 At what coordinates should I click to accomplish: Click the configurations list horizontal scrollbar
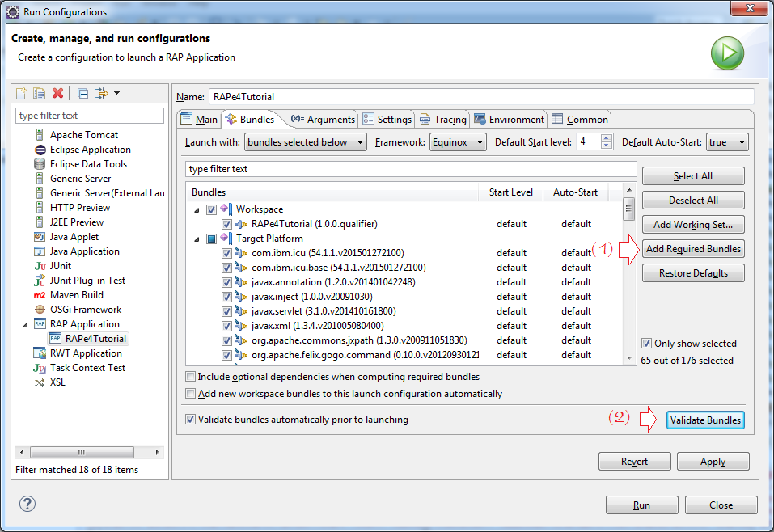pyautogui.click(x=89, y=452)
